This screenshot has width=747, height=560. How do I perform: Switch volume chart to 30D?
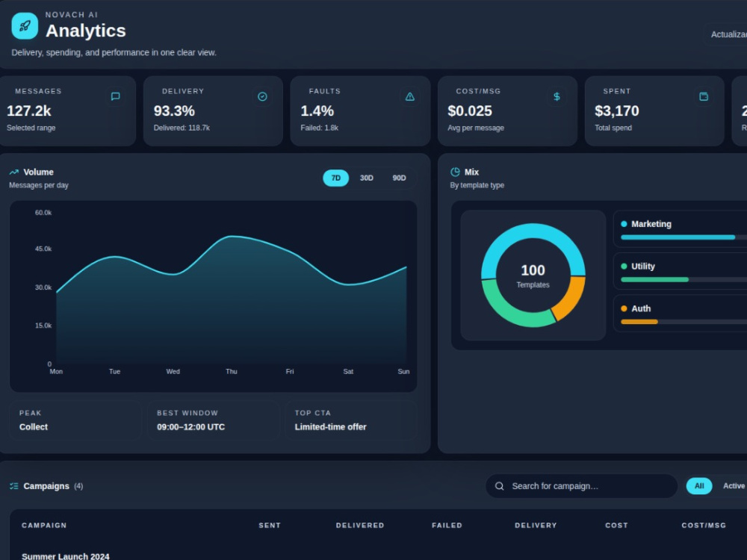[366, 178]
